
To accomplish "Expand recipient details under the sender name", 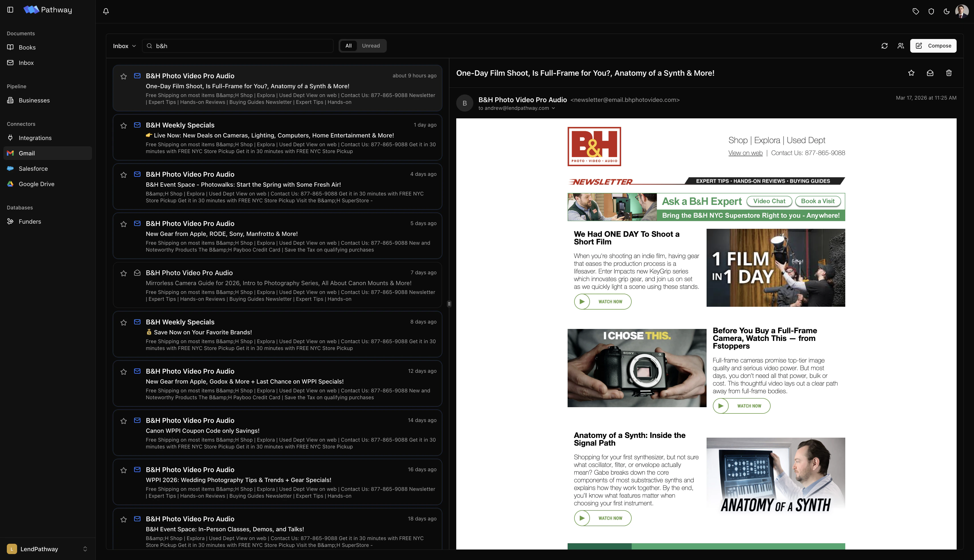I will (x=554, y=108).
